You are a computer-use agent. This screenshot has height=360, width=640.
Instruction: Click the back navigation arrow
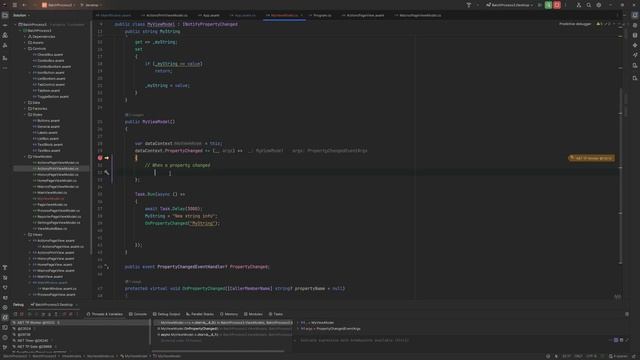point(24,5)
